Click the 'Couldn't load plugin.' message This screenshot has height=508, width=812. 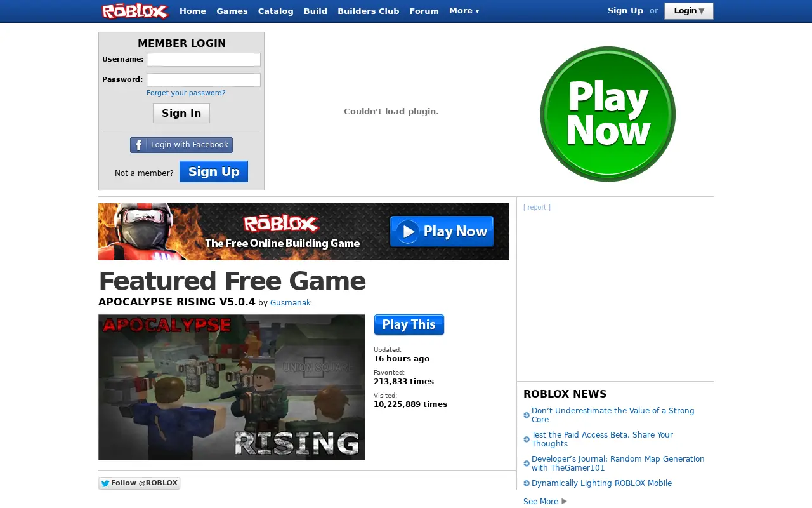coord(391,112)
